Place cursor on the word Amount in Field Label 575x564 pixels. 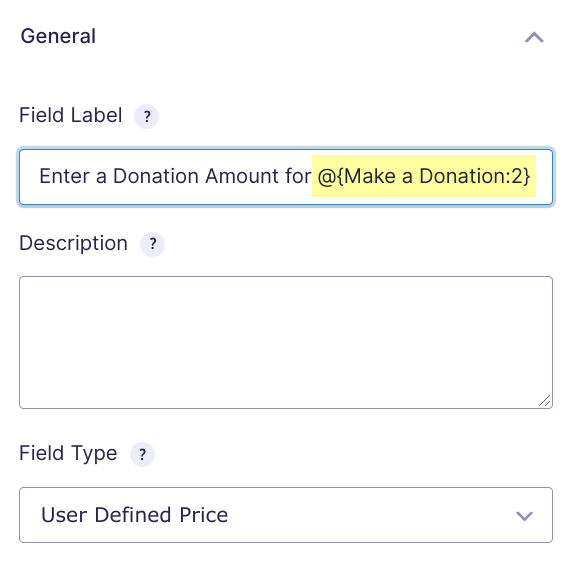pos(242,176)
